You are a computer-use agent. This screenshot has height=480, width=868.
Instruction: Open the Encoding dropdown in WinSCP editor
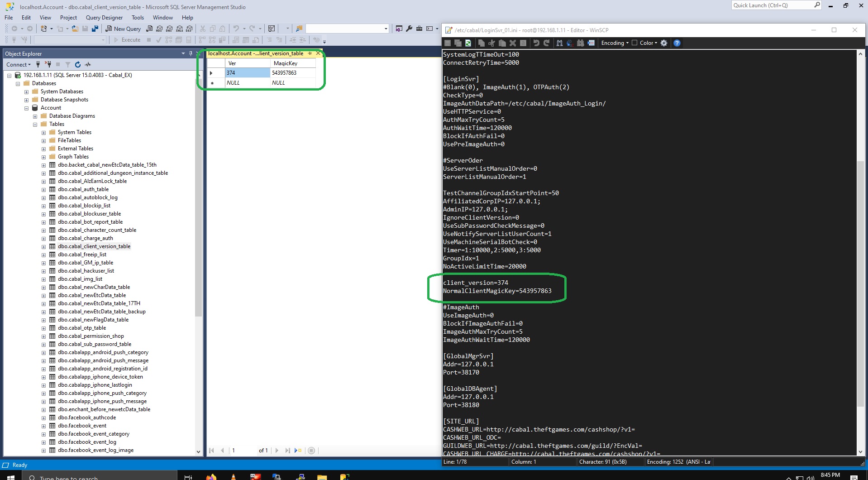tap(615, 43)
